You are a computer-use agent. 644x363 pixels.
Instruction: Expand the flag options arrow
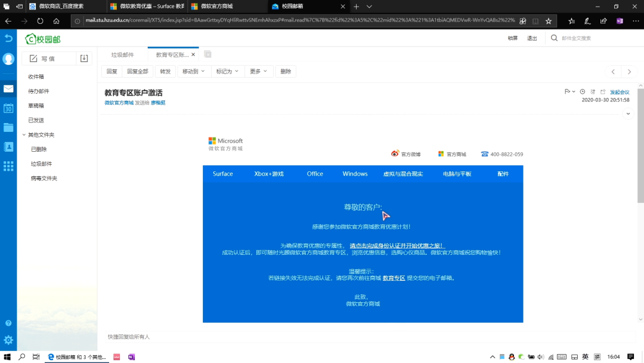574,92
